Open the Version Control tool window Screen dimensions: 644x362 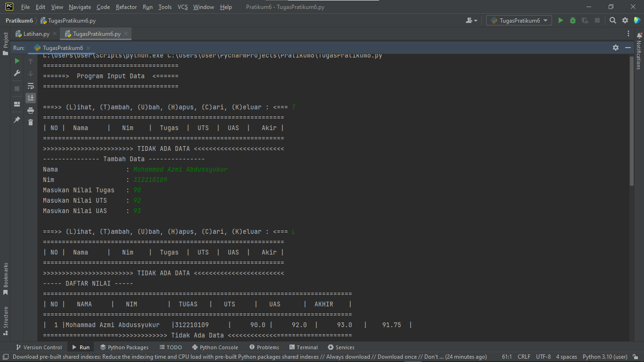(39, 347)
